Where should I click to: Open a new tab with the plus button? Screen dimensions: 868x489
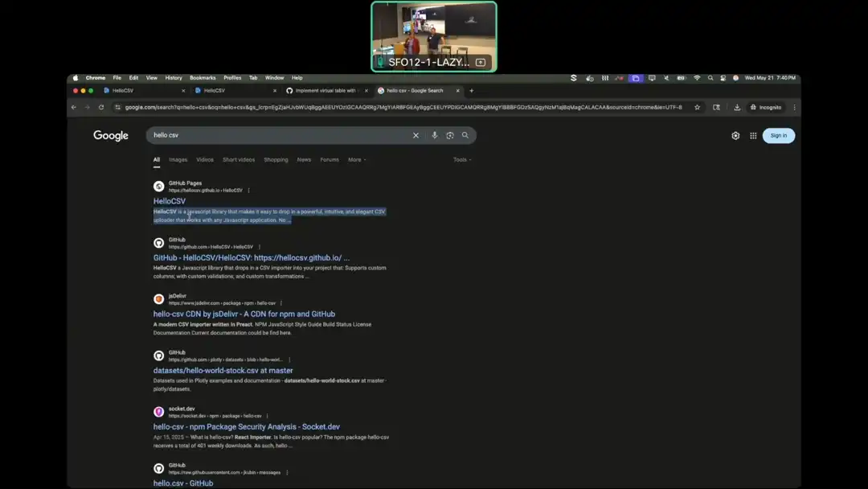click(x=472, y=91)
